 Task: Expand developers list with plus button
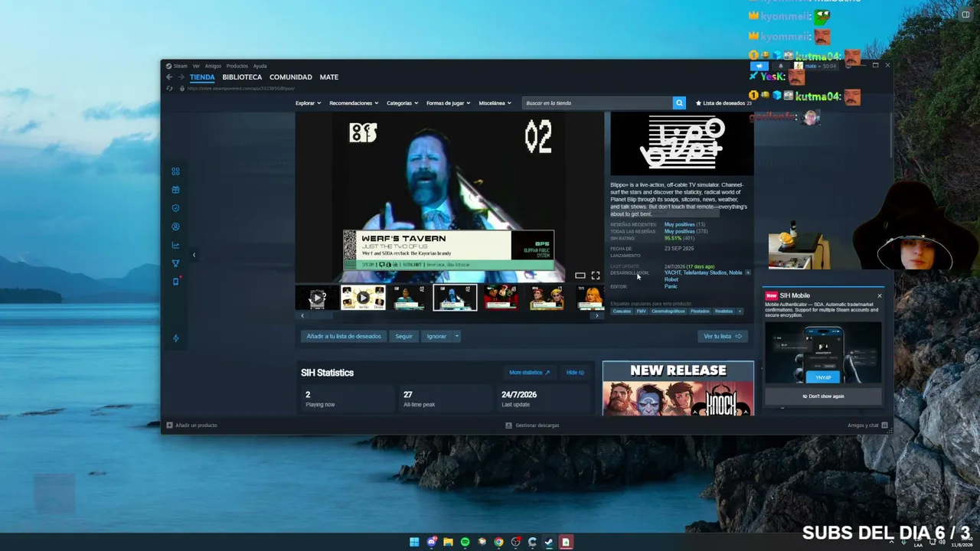click(x=748, y=272)
